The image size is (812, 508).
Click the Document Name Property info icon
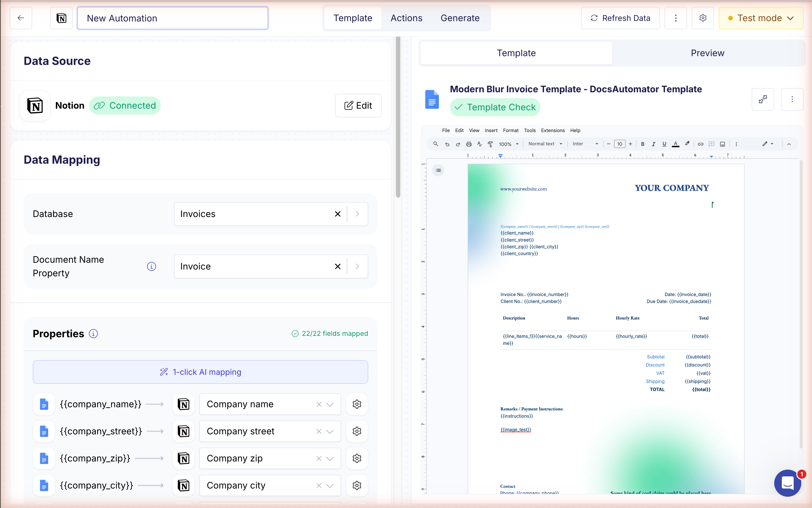coord(151,266)
